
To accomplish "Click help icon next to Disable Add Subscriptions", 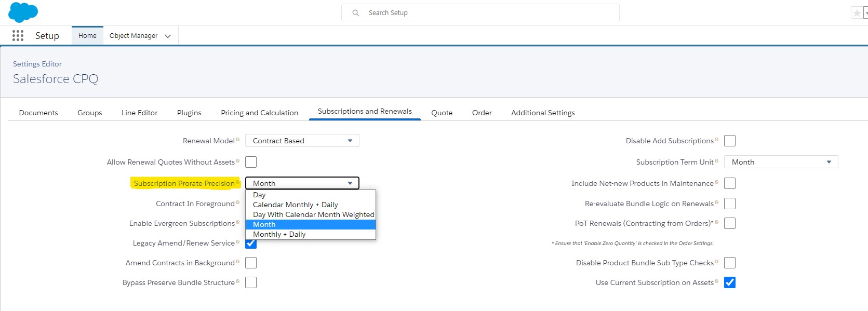I will coord(717,140).
